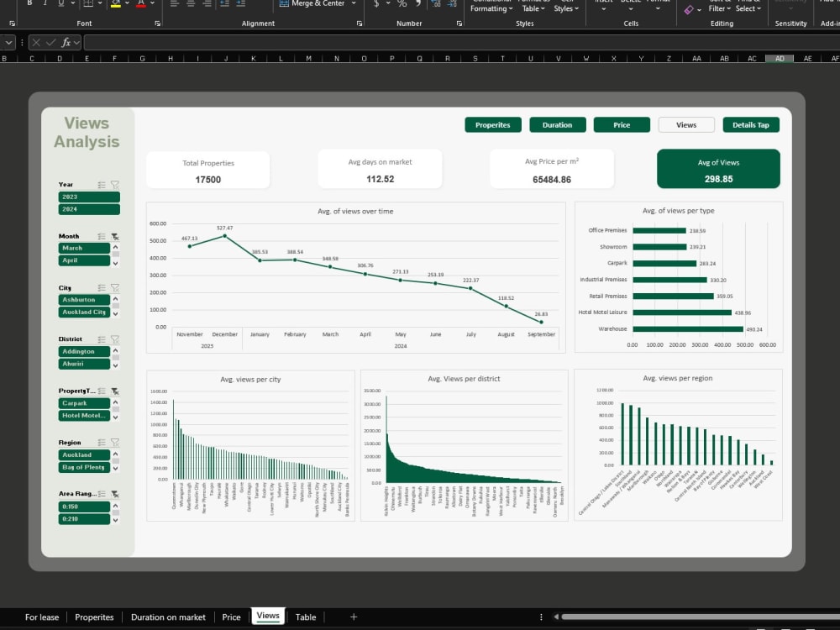Toggle multi-select on District slicer
Viewport: 840px width, 630px height.
coord(102,339)
